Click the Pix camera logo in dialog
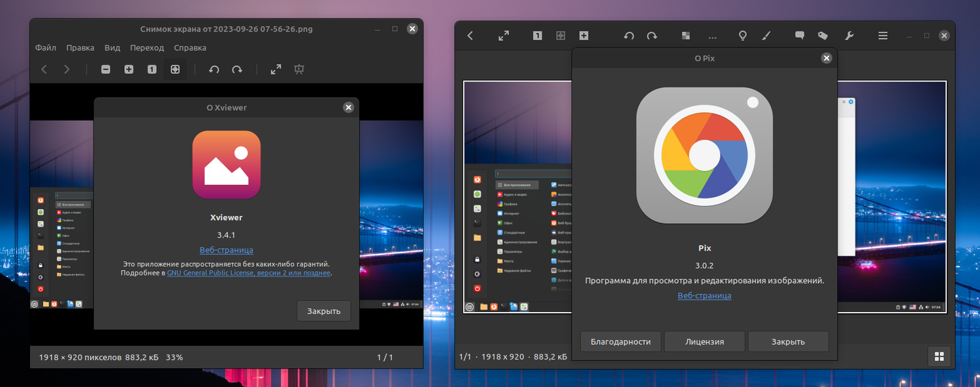This screenshot has height=387, width=980. pos(704,155)
